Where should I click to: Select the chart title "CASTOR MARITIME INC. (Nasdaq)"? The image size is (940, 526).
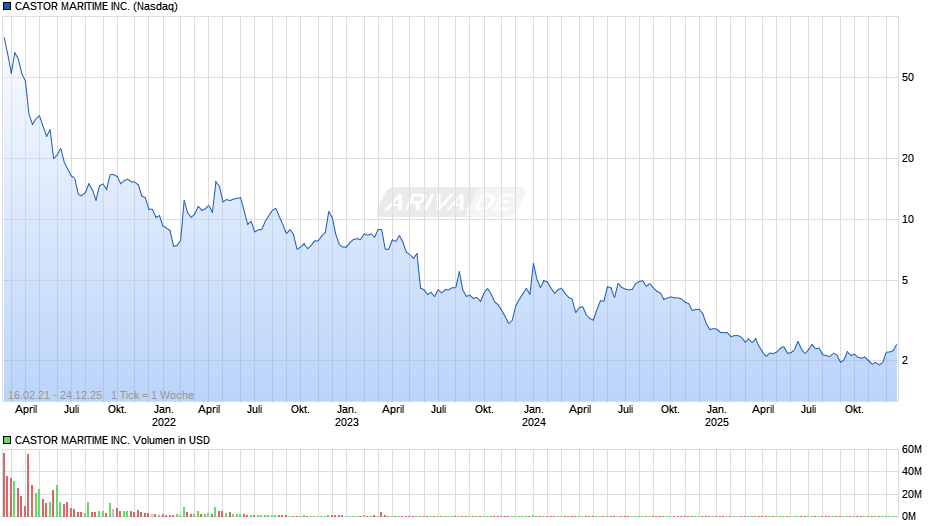tap(96, 7)
